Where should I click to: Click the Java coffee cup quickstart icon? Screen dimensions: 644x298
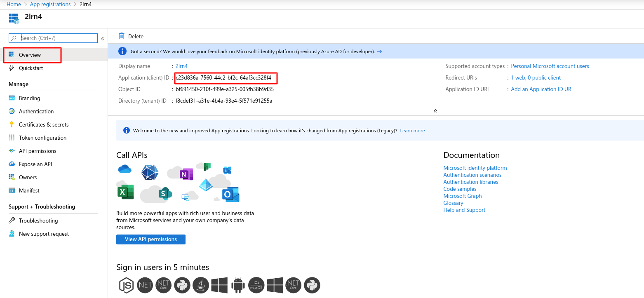(x=201, y=285)
